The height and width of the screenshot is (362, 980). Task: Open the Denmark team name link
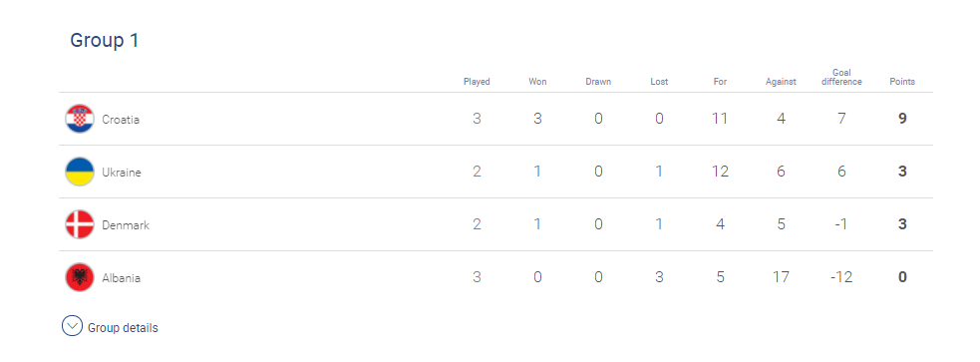coord(126,225)
